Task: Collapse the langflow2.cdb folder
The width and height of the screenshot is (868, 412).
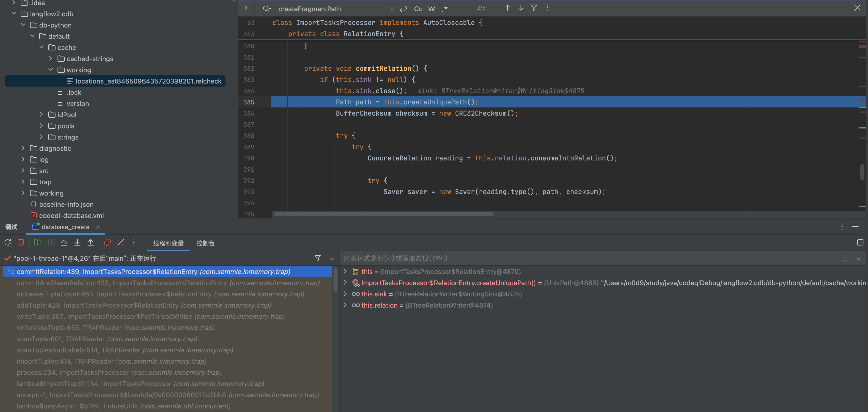Action: (x=14, y=14)
